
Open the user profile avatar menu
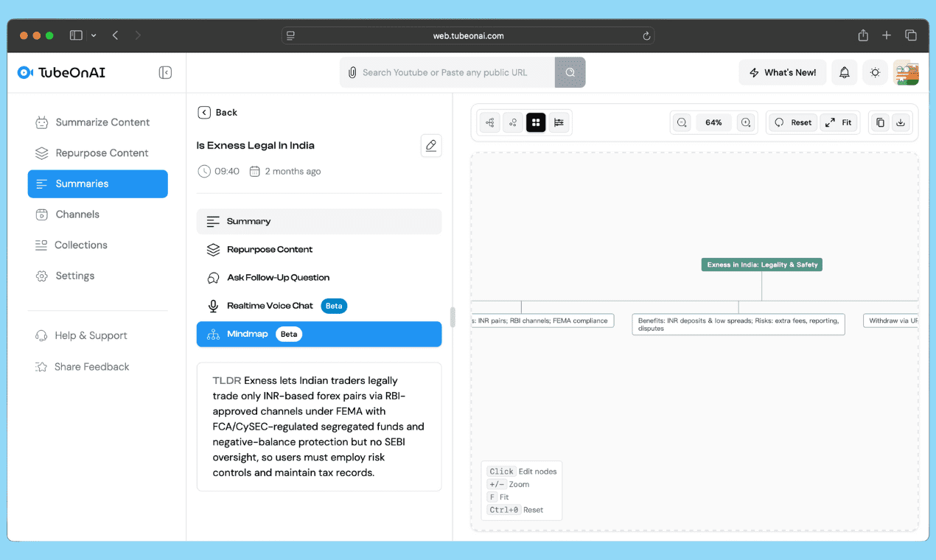tap(906, 72)
